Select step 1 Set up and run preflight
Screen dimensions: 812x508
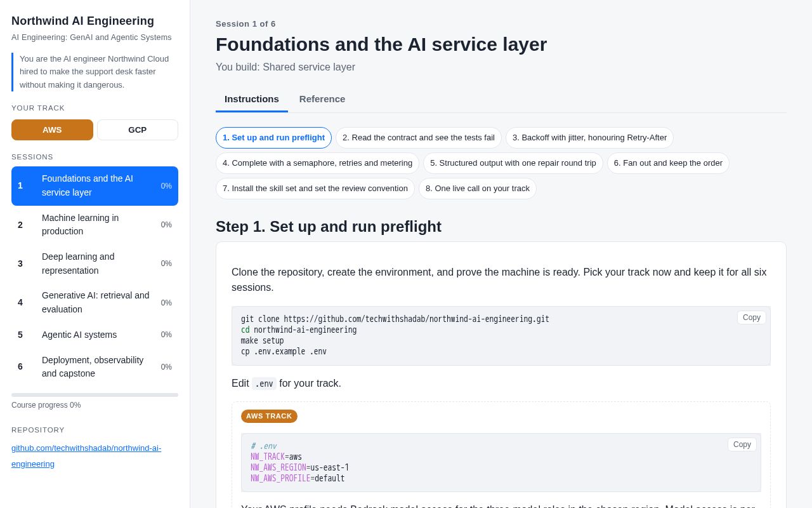coord(273,138)
